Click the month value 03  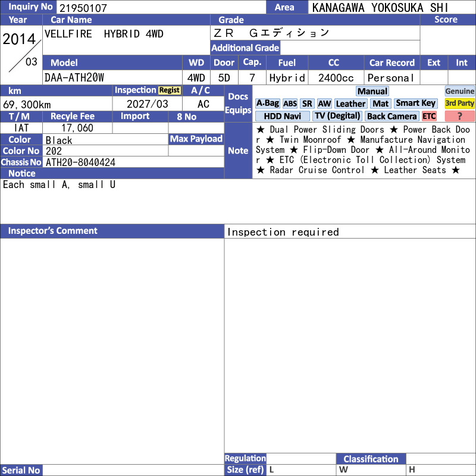point(32,62)
